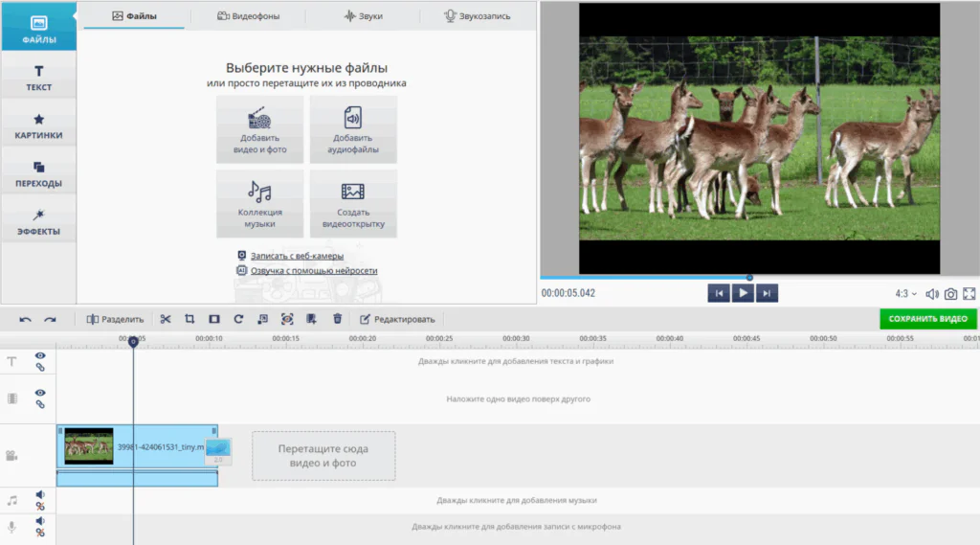Delete the clip with the trash icon
This screenshot has height=545, width=980.
pos(337,319)
